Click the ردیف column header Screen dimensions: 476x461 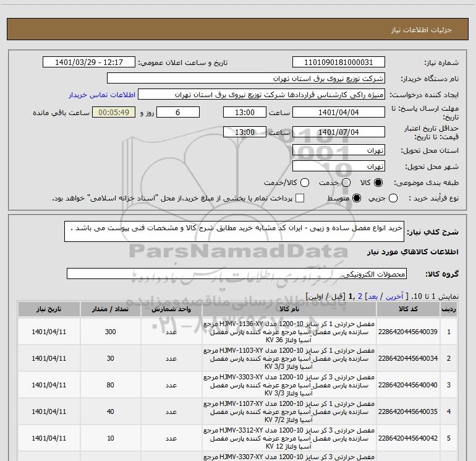click(449, 309)
